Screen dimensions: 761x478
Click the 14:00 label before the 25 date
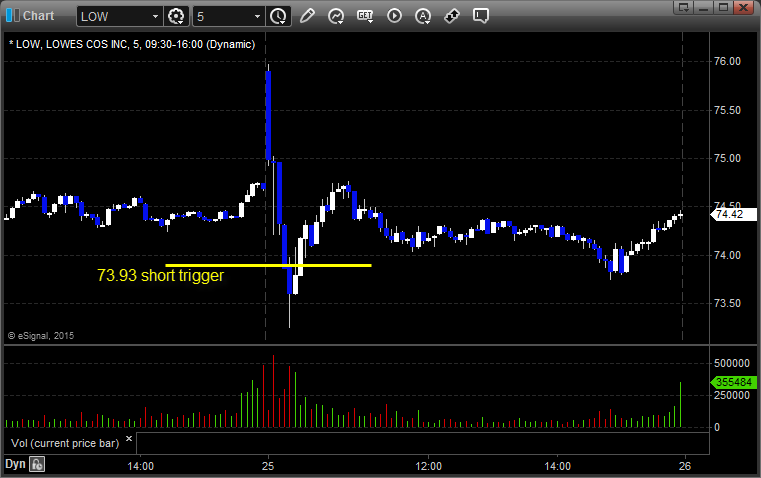click(x=140, y=466)
